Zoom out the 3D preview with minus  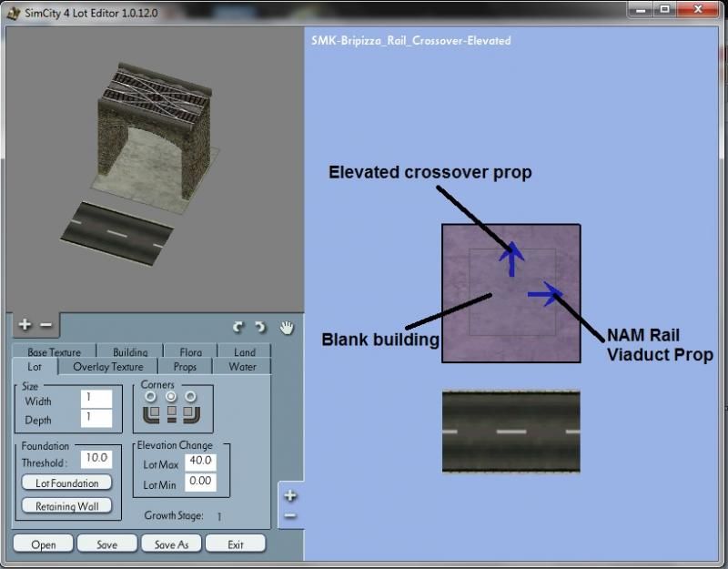click(46, 325)
